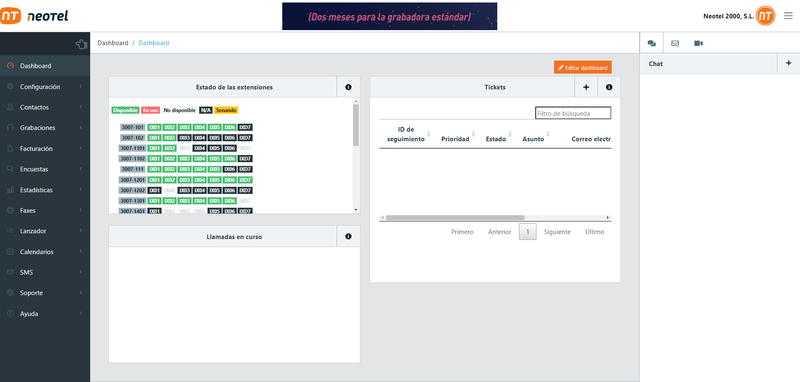Screen dimensions: 800x382
Task: Expand the Estadísticas menu chevron
Action: [81, 190]
